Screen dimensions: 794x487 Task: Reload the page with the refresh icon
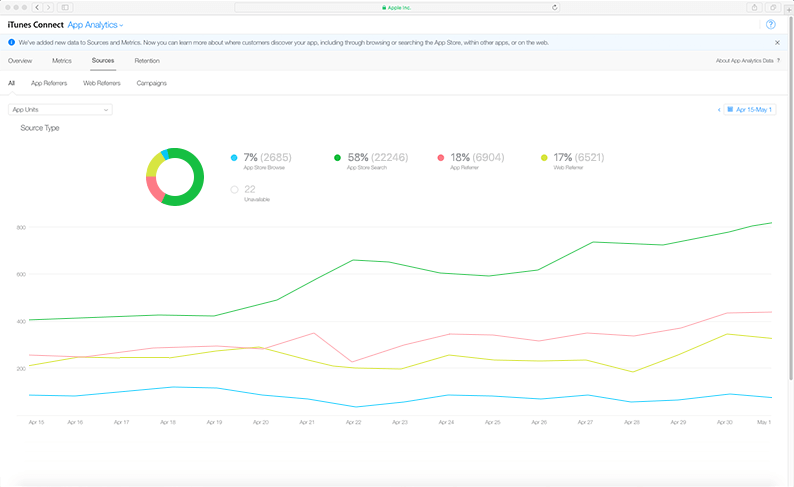pyautogui.click(x=554, y=7)
